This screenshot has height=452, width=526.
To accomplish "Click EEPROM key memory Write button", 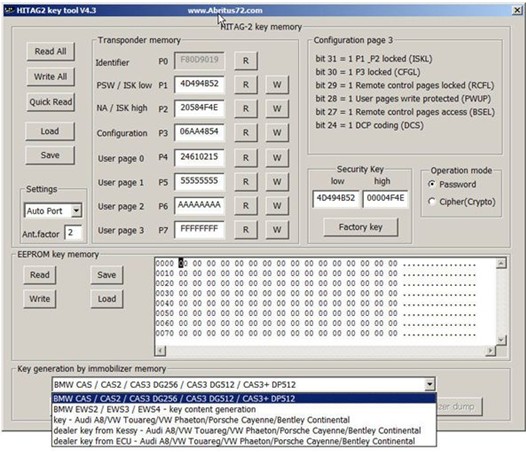I will click(40, 299).
